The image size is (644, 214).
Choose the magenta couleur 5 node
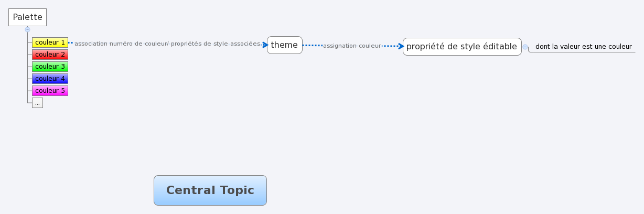coord(50,91)
